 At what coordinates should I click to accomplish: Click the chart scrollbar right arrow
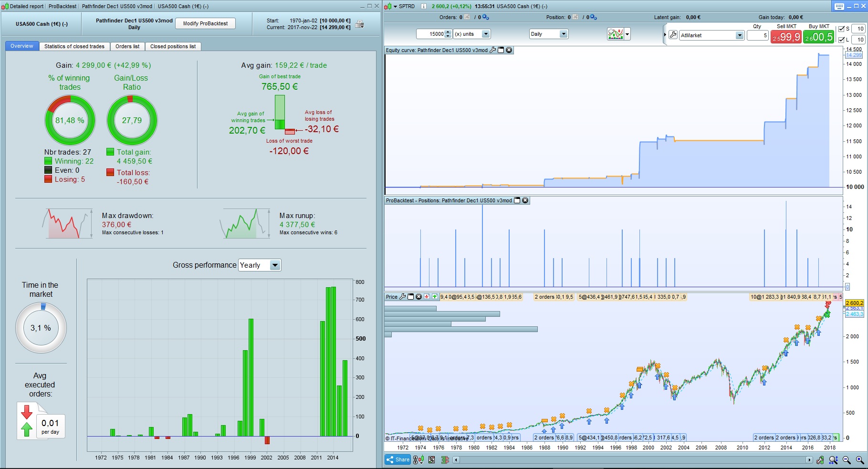[x=809, y=460]
